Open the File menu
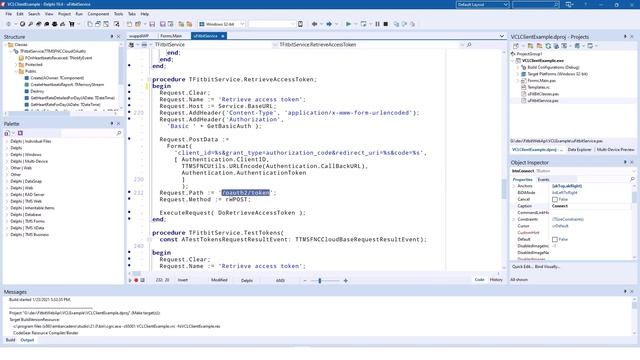The height and width of the screenshot is (360, 640). [x=9, y=14]
